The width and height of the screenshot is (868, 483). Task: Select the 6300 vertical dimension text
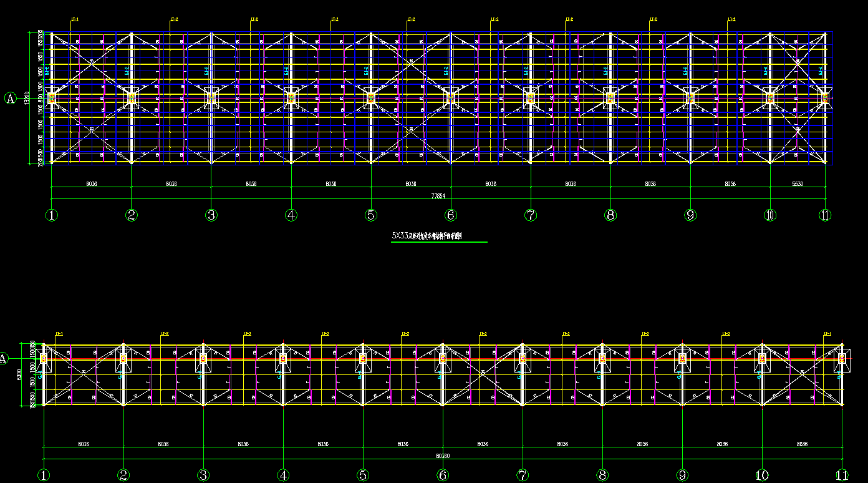(x=19, y=374)
